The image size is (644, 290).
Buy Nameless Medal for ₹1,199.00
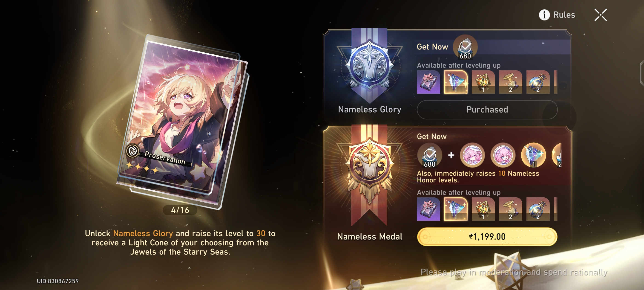(487, 237)
